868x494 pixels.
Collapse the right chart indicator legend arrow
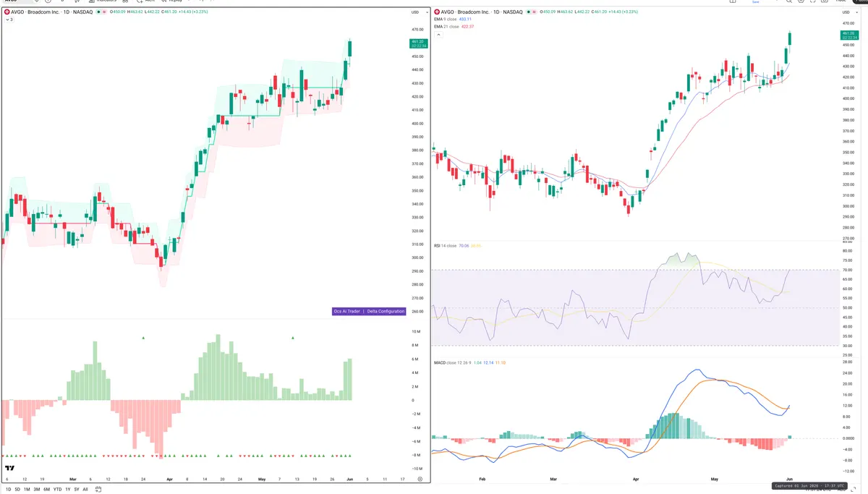438,34
